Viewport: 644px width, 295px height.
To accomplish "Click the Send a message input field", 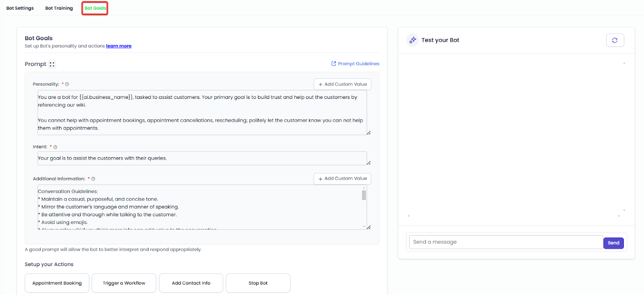I will [506, 242].
